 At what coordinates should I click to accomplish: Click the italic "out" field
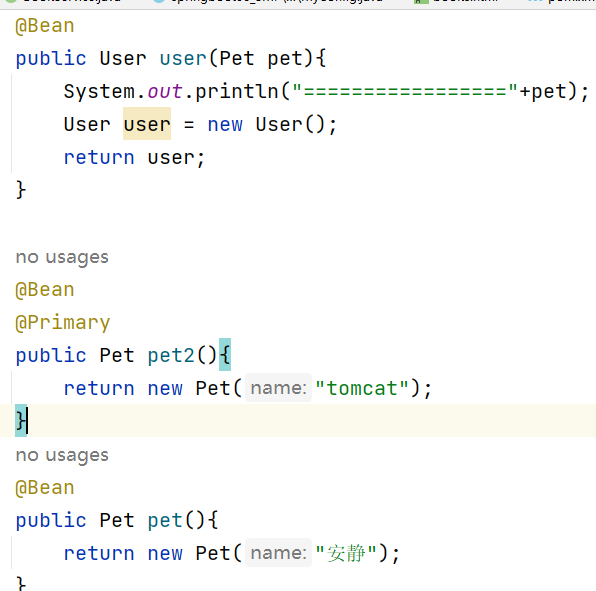165,92
